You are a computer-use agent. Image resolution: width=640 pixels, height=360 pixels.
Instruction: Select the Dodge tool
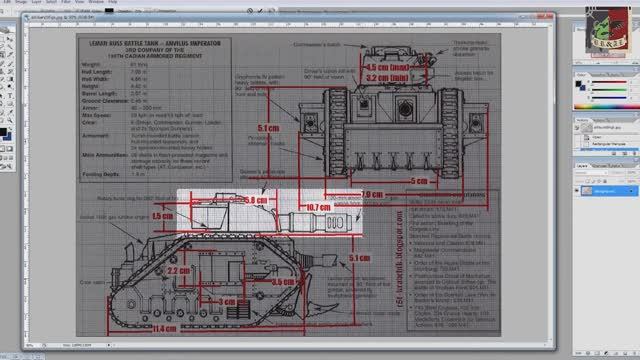(x=10, y=87)
